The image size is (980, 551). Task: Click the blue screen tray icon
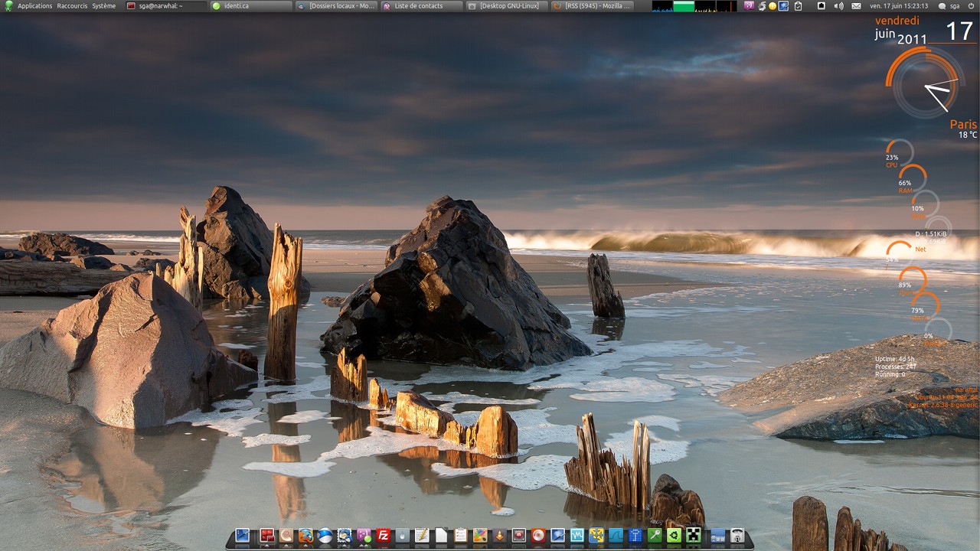pos(783,5)
